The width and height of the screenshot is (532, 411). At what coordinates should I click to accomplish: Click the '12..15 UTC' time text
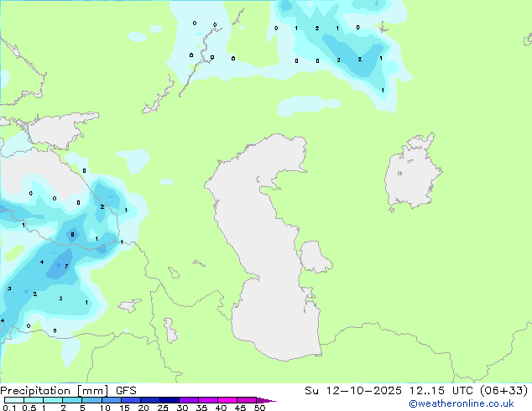pyautogui.click(x=441, y=391)
